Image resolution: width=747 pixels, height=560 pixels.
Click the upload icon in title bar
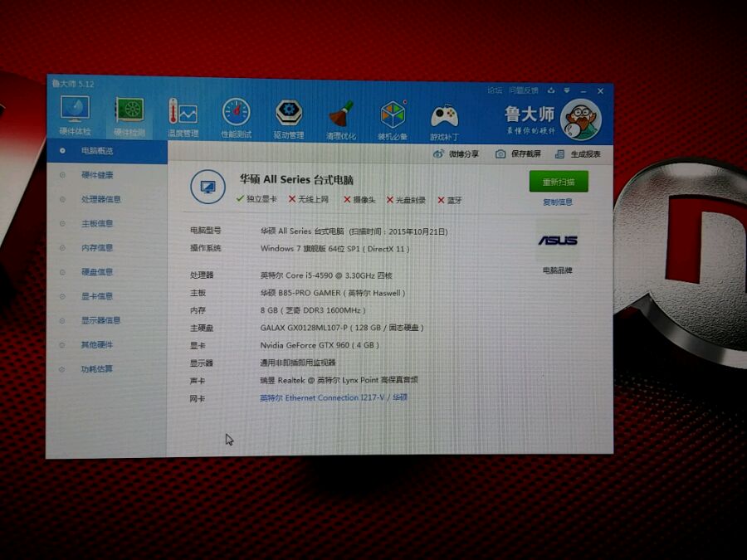click(x=551, y=90)
